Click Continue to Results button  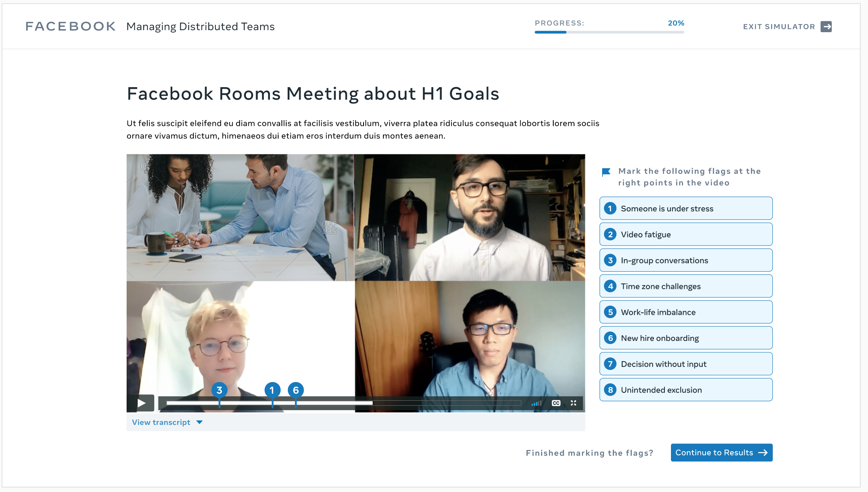[721, 452]
